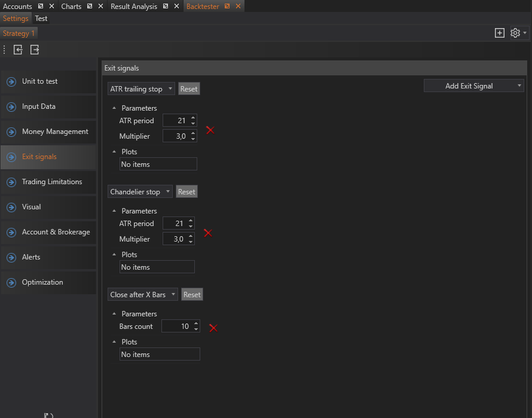
Task: Delete the Chandelier stop signal with red X
Action: coord(208,233)
